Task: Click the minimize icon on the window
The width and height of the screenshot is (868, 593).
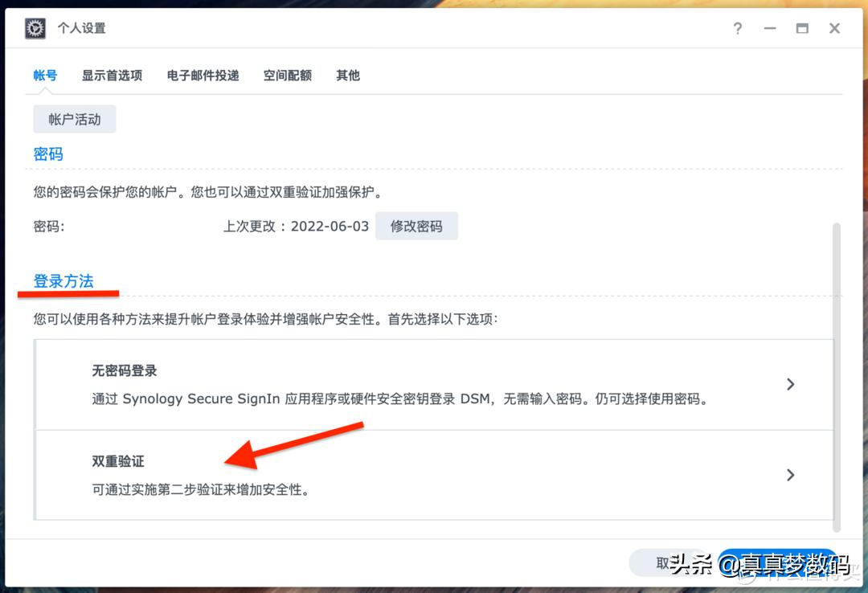Action: click(x=770, y=28)
